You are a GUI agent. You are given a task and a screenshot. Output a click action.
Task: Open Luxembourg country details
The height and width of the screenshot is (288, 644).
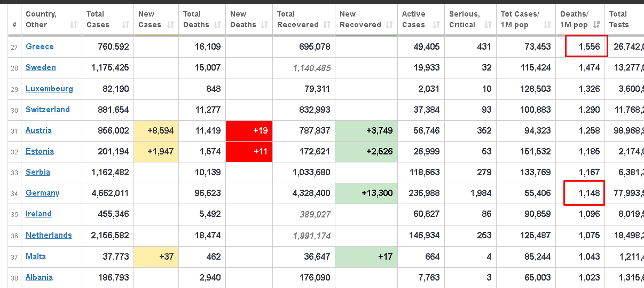tap(49, 89)
